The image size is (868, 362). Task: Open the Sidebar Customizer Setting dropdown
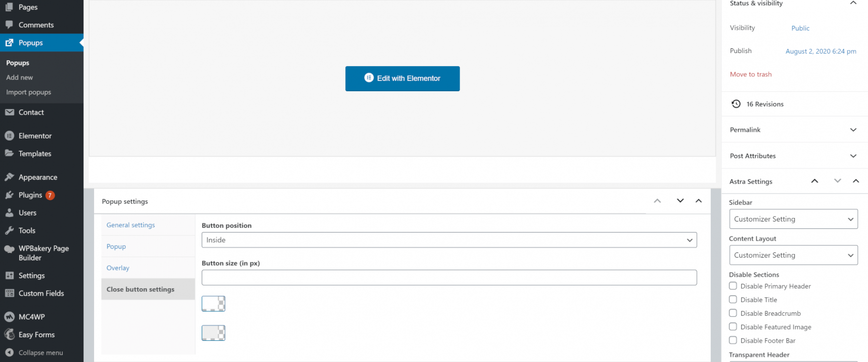coord(793,219)
